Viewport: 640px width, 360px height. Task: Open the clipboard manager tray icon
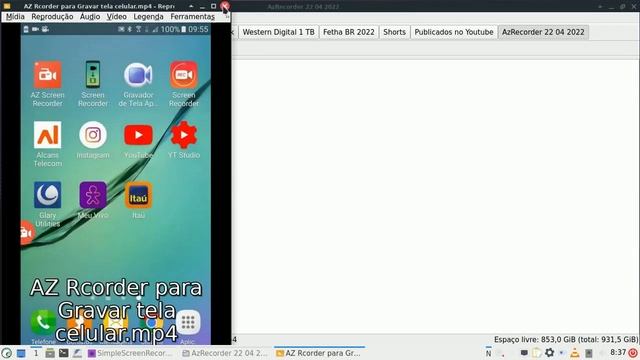pos(537,353)
